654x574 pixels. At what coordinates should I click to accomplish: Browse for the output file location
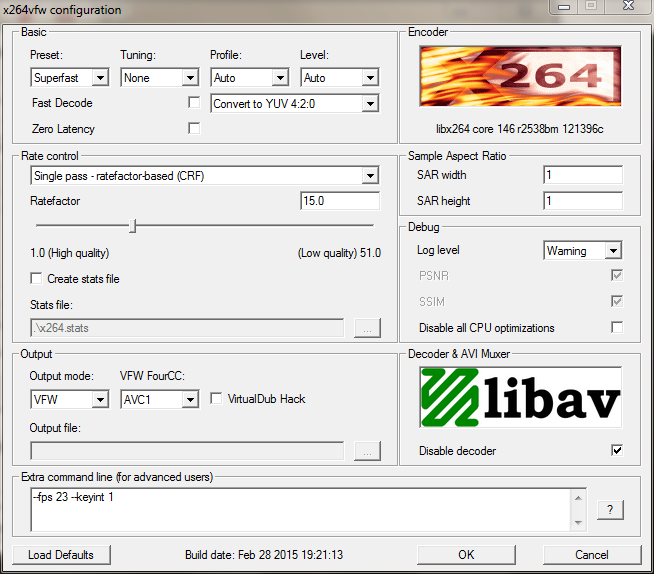(367, 451)
